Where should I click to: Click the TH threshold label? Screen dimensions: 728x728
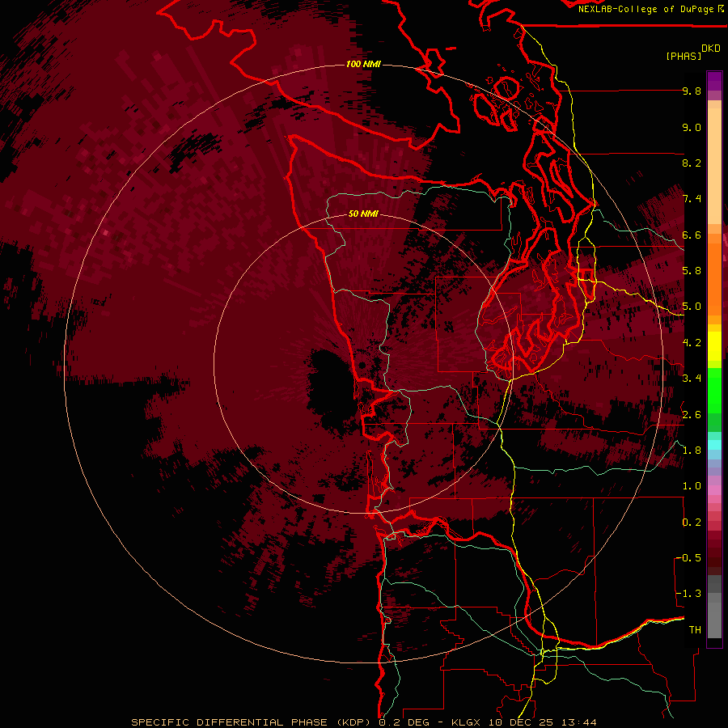(695, 630)
